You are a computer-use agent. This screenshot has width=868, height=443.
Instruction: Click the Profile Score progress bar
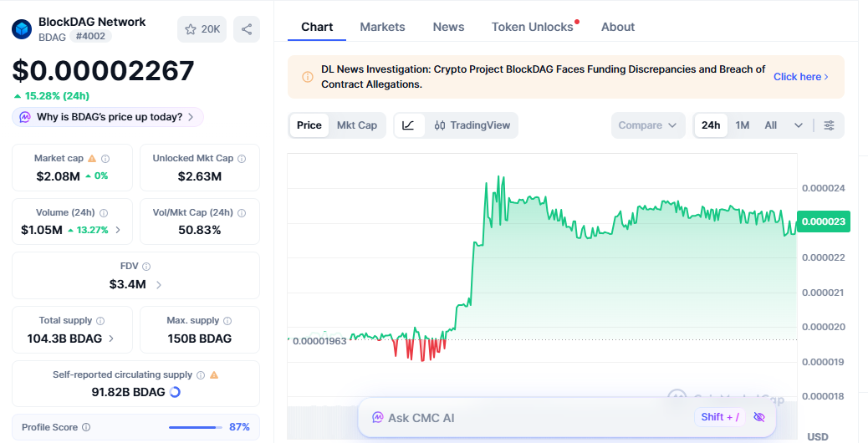(195, 427)
